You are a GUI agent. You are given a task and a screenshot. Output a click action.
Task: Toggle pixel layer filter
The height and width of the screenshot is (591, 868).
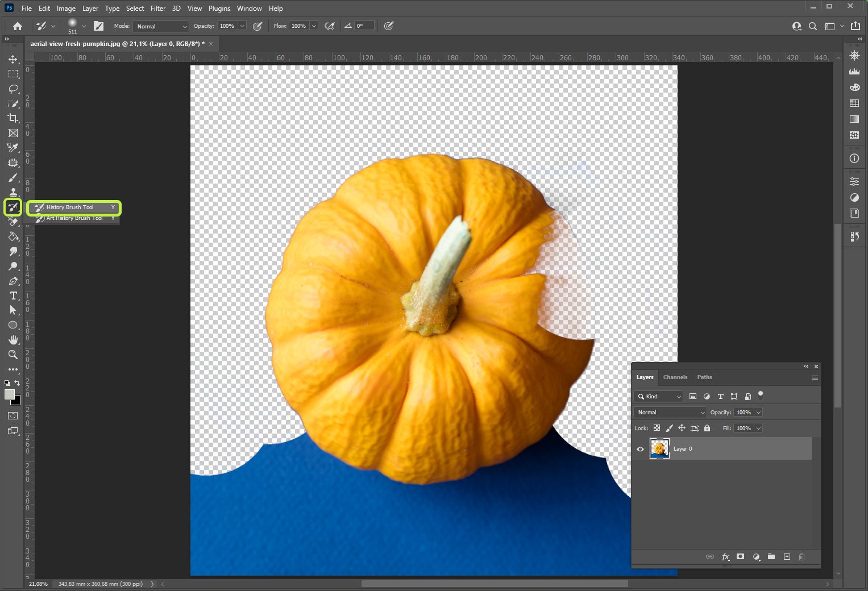click(x=693, y=397)
